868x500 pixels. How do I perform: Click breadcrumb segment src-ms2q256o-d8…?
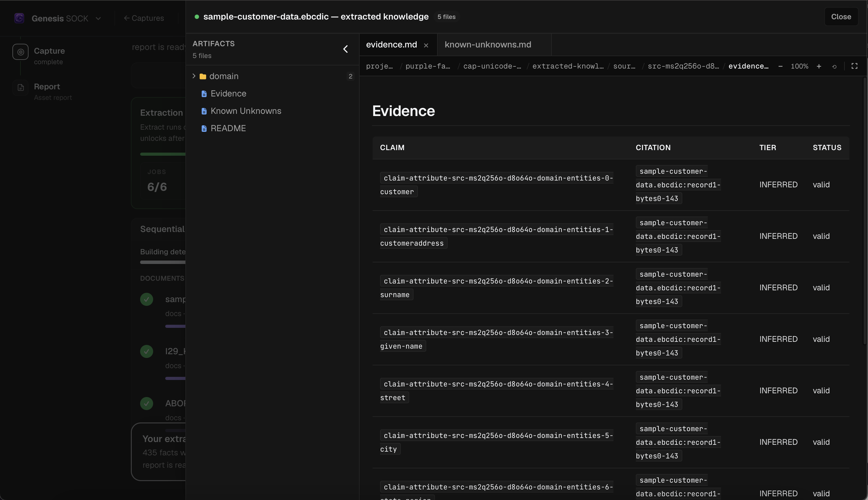[683, 66]
